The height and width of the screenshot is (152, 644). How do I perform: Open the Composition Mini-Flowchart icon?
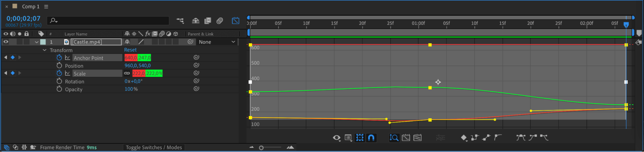tap(180, 21)
